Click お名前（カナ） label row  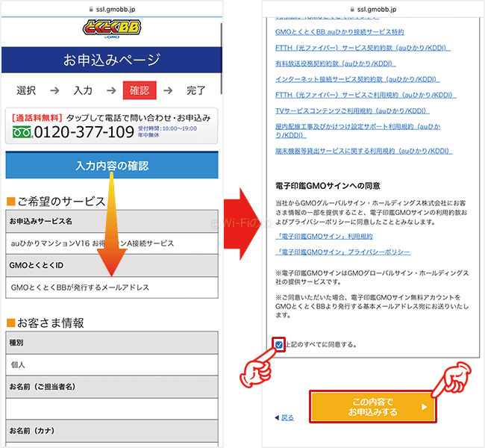(112, 431)
